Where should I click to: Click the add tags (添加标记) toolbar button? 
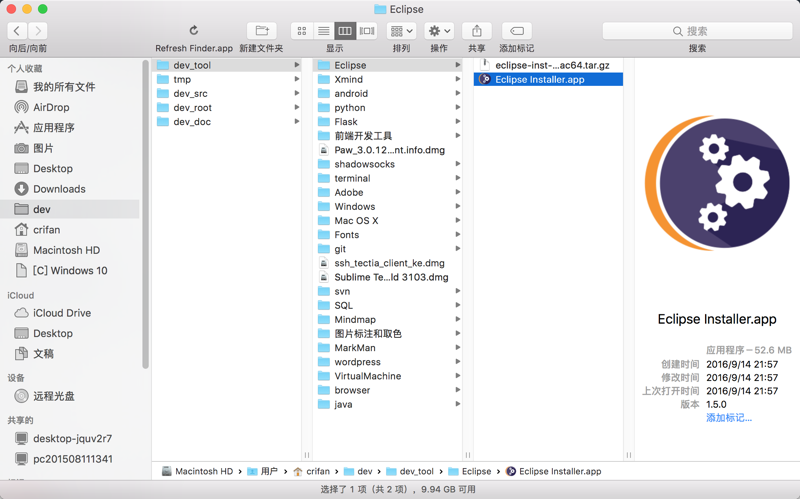[517, 31]
